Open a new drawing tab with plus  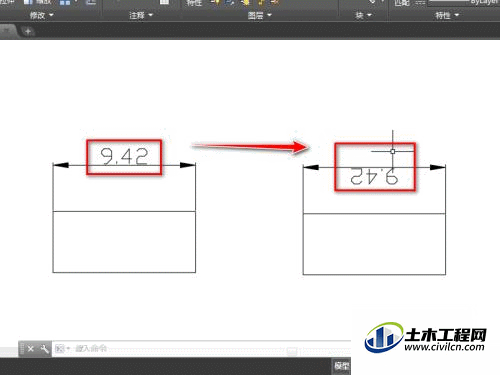coord(28,31)
